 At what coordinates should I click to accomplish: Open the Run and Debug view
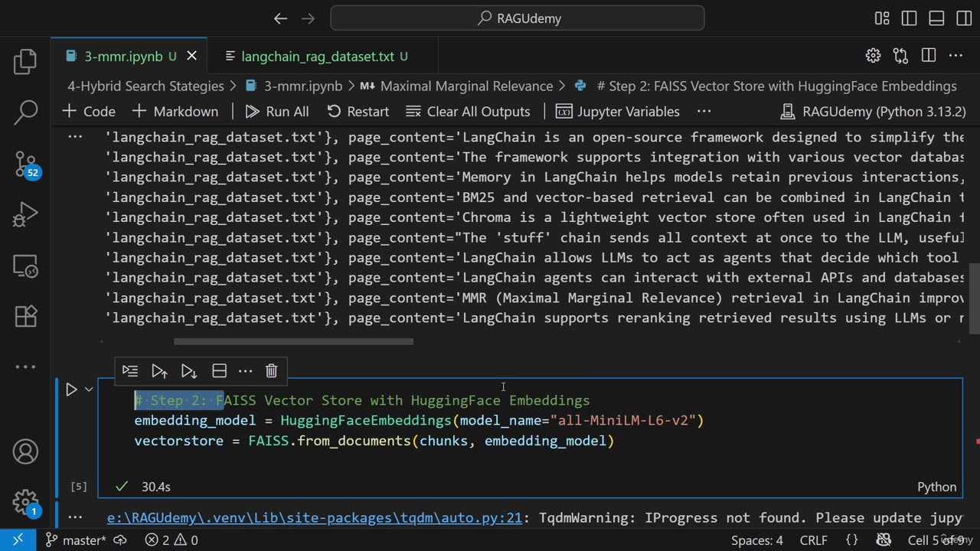(x=25, y=215)
